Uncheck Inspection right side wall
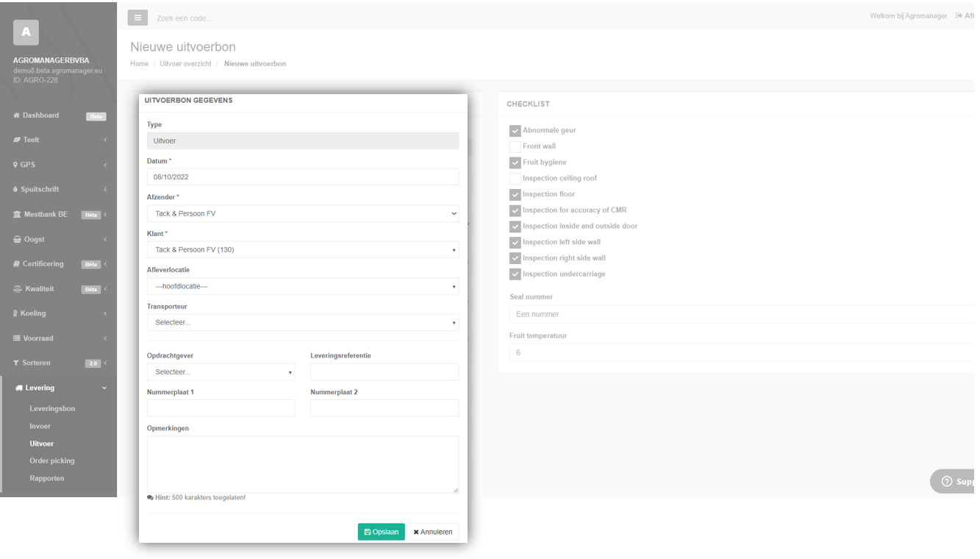Image resolution: width=980 pixels, height=559 pixels. [515, 259]
